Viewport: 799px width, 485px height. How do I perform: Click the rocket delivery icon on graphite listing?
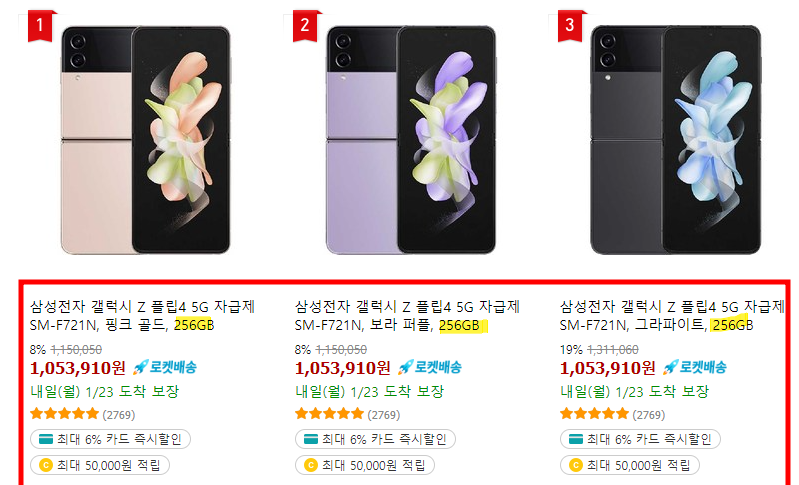671,367
